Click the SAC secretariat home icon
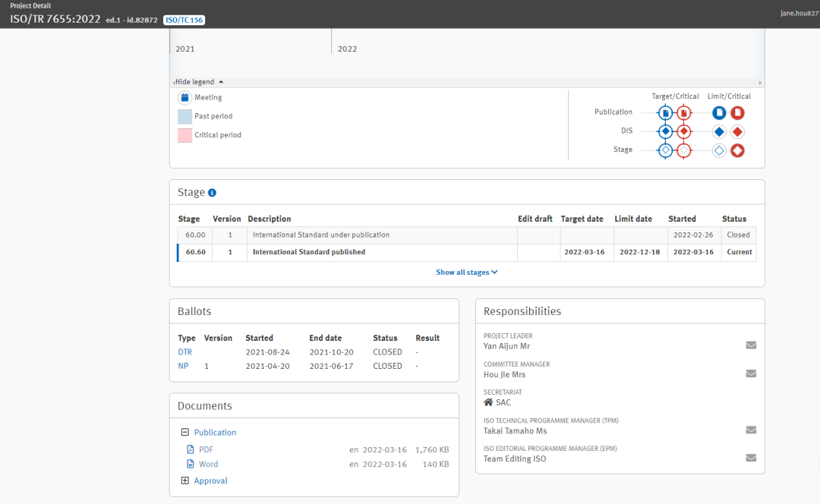 point(488,402)
